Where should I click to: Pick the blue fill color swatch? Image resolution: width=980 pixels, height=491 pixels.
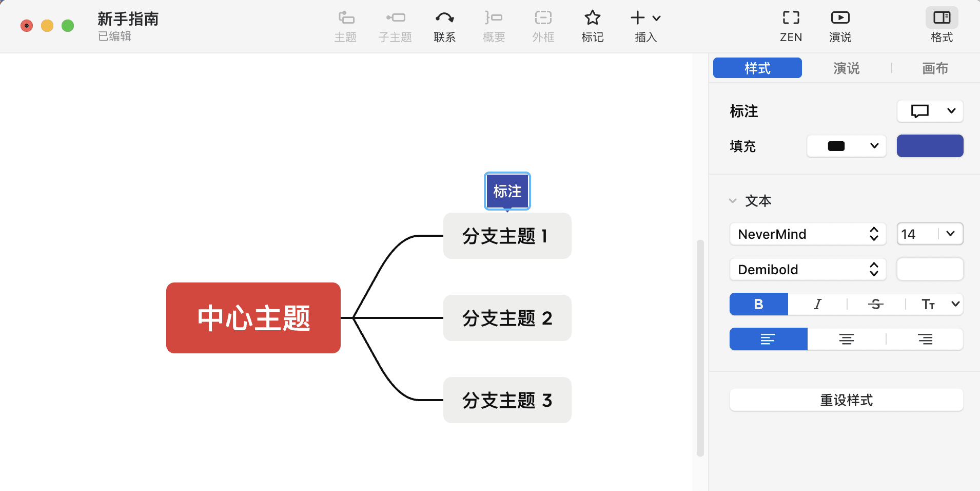click(929, 146)
